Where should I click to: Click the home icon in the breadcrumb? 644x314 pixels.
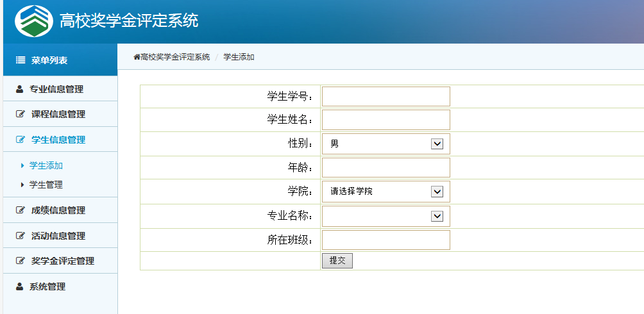coord(137,57)
